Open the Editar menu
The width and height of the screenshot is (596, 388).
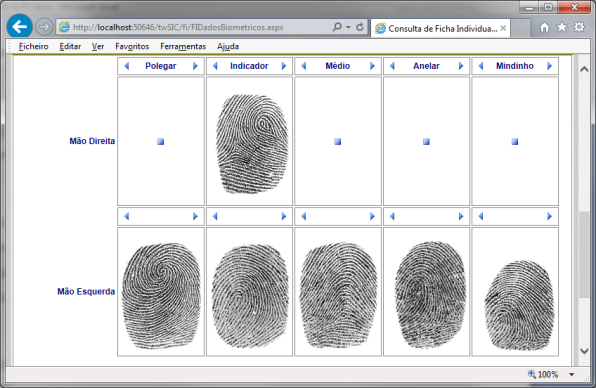pos(70,46)
